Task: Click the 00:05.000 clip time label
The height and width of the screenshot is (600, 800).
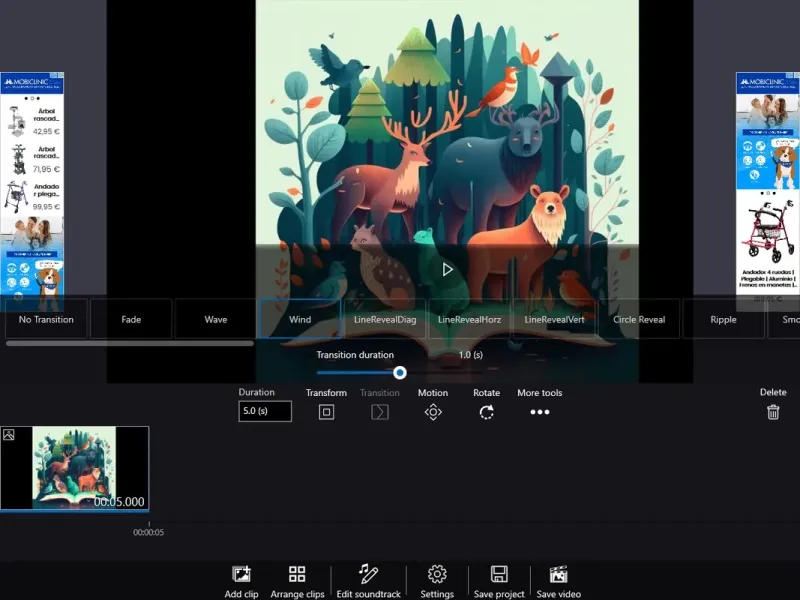Action: click(119, 502)
